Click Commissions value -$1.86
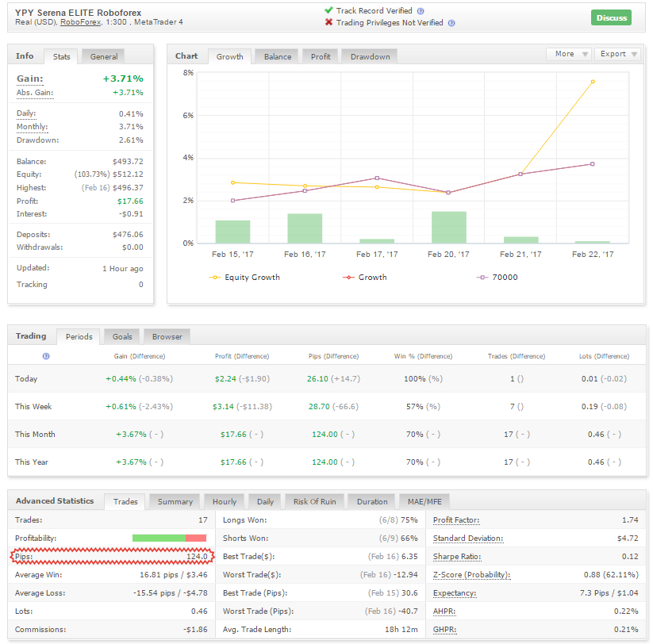This screenshot has width=653, height=644. (x=195, y=630)
